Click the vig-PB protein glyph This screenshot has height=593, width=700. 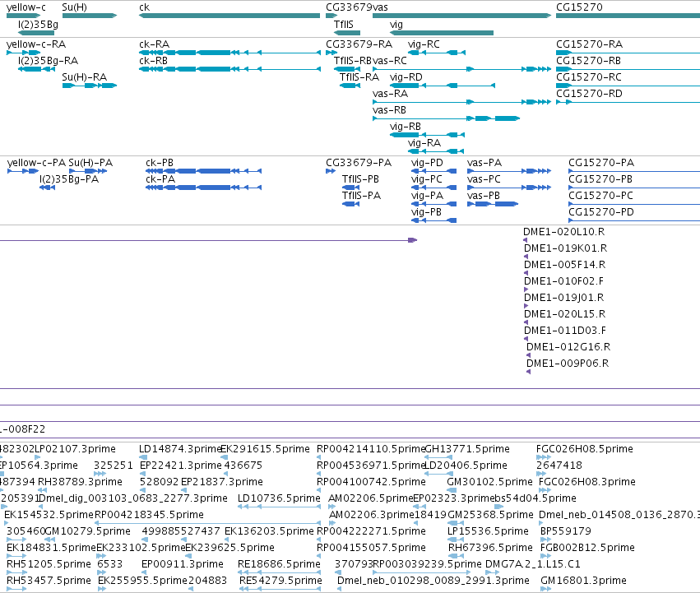[434, 220]
